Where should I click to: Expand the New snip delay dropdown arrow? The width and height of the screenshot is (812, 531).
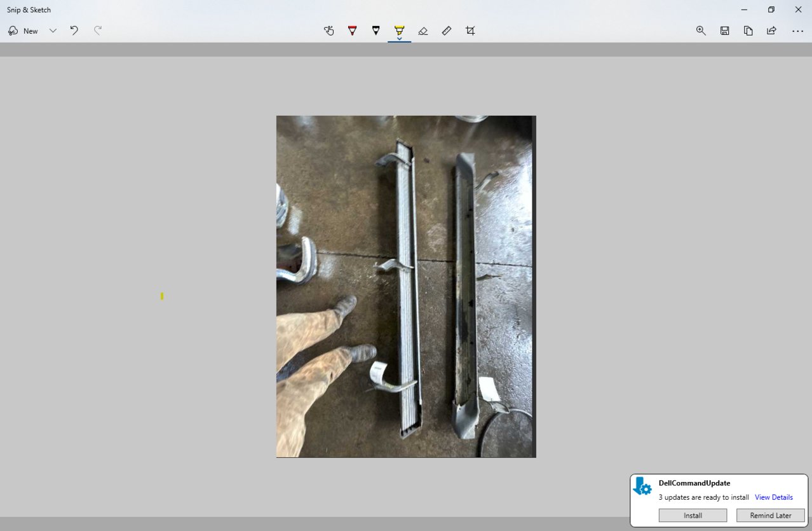click(x=53, y=31)
